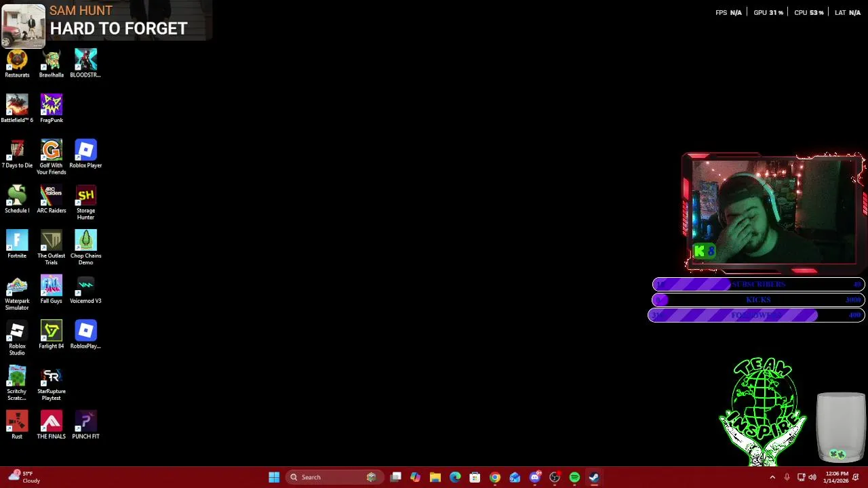The width and height of the screenshot is (868, 488).
Task: Open the volume speaker tray icon
Action: 812,477
